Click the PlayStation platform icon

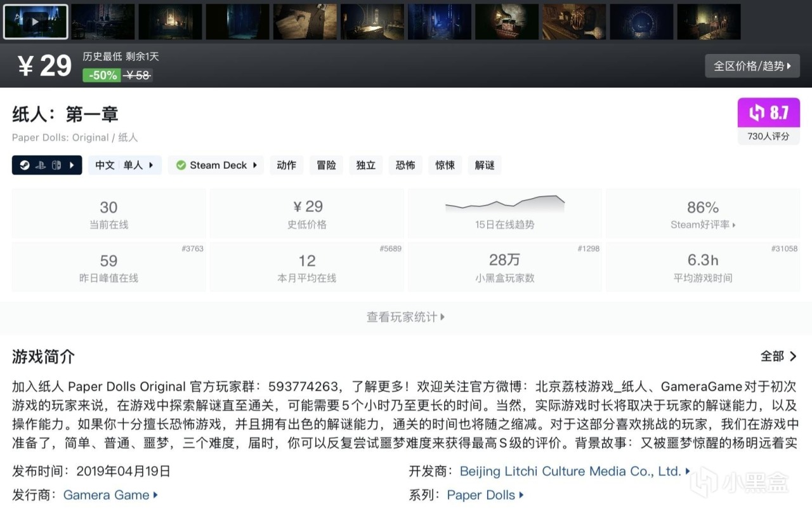pos(40,165)
